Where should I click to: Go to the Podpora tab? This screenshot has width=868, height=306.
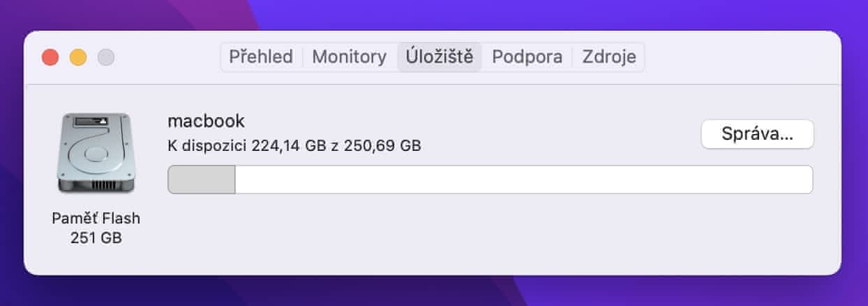pos(527,57)
